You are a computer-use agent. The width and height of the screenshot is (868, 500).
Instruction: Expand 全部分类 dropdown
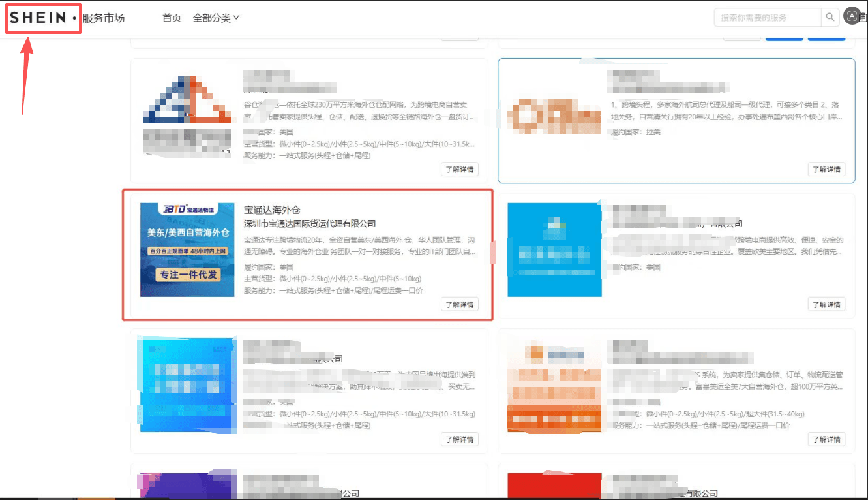(x=216, y=18)
